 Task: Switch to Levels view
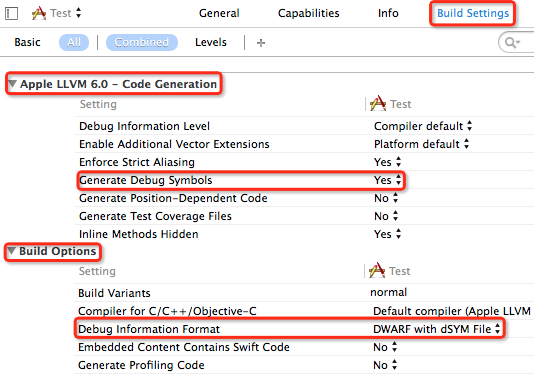pos(211,42)
